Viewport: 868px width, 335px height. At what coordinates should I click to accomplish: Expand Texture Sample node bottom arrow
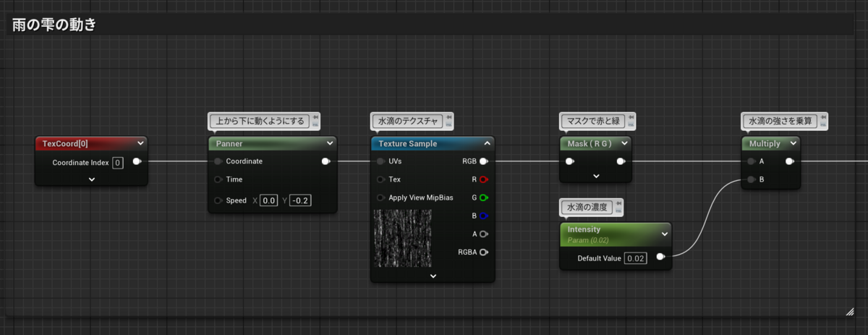tap(433, 276)
